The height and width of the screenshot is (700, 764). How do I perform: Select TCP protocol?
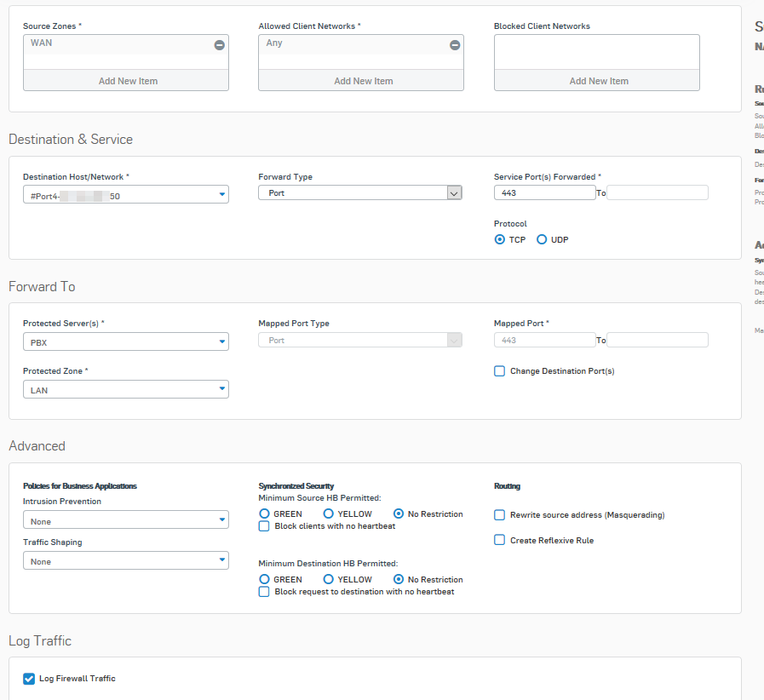499,239
